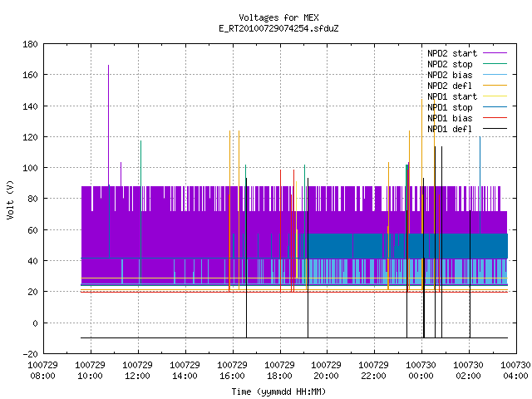Click the "NPD2 stop" legend label
Image resolution: width=532 pixels, height=399 pixels.
click(x=450, y=64)
